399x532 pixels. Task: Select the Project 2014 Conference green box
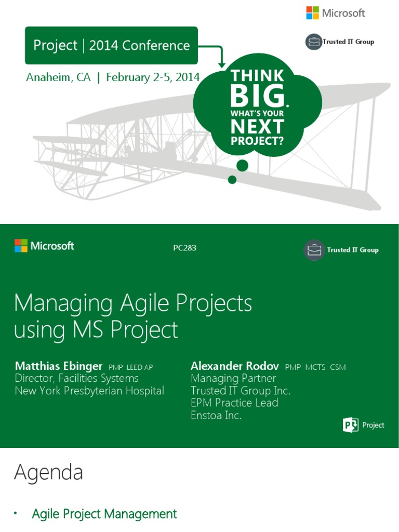111,46
